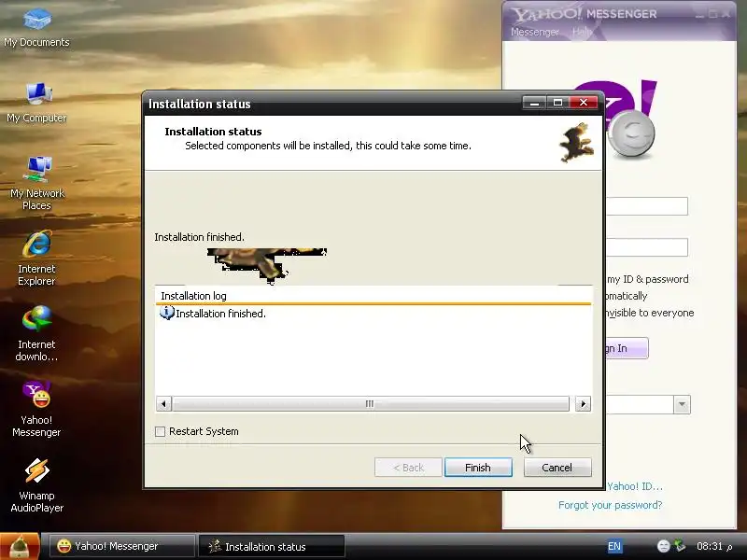Open Internet download manager desktop icon

[36, 333]
